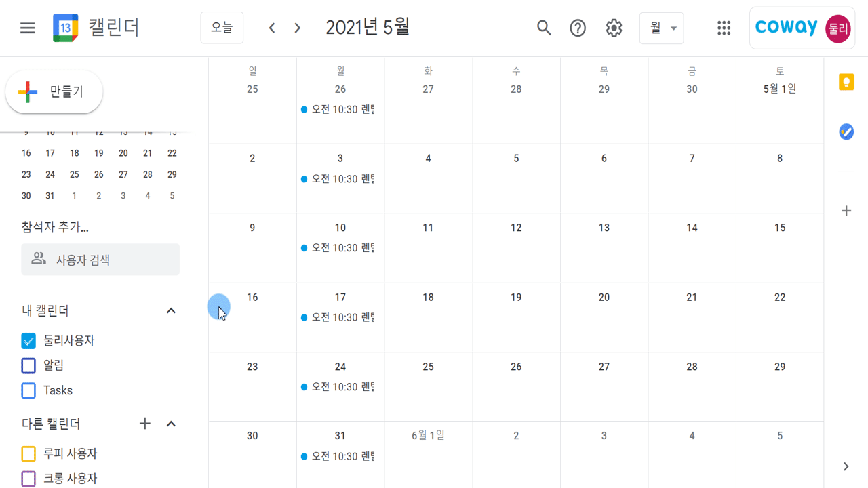
Task: Open the 월 view dropdown
Action: tap(661, 28)
